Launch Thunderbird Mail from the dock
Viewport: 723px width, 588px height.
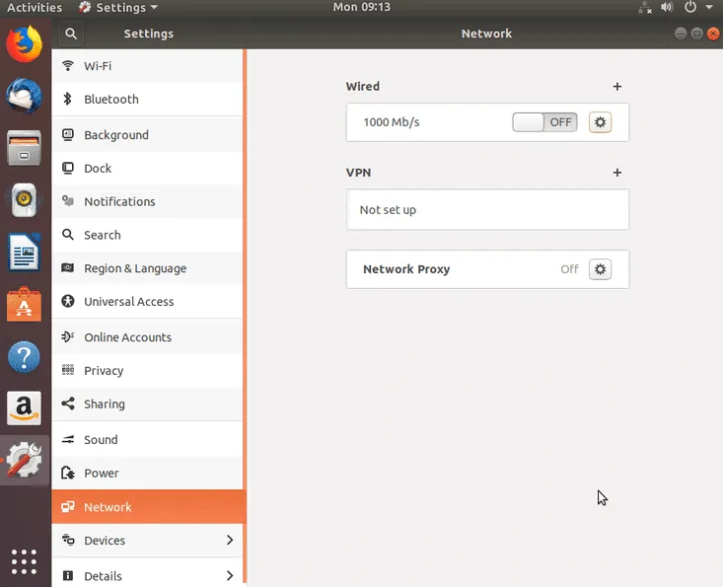coord(24,96)
